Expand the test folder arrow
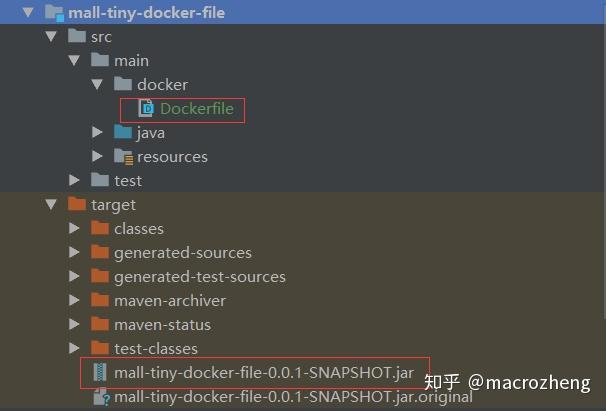 click(x=74, y=180)
